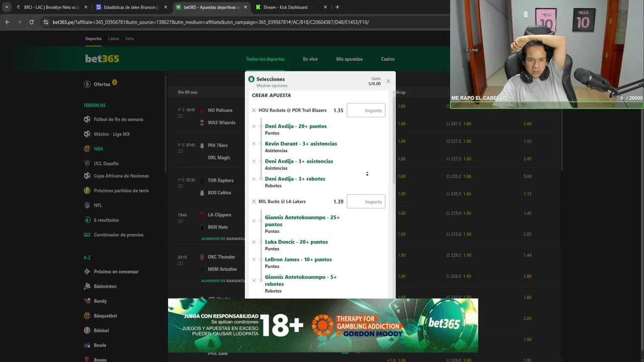View site information icon in address bar
This screenshot has width=644, height=362.
point(46,22)
